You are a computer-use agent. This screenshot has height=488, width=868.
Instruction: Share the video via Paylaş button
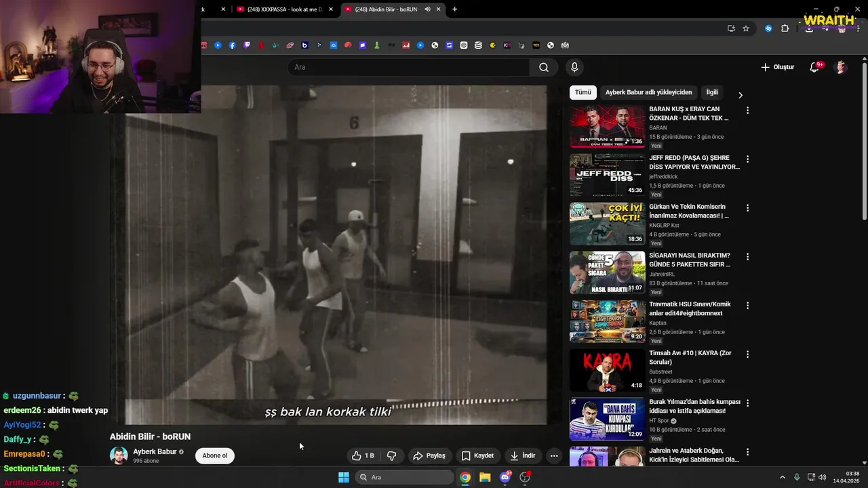(x=429, y=455)
